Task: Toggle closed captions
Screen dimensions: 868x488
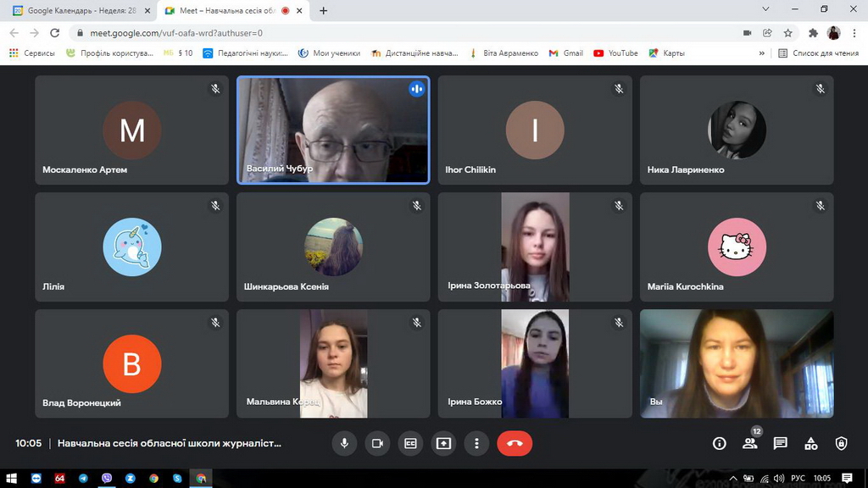Action: [x=410, y=443]
